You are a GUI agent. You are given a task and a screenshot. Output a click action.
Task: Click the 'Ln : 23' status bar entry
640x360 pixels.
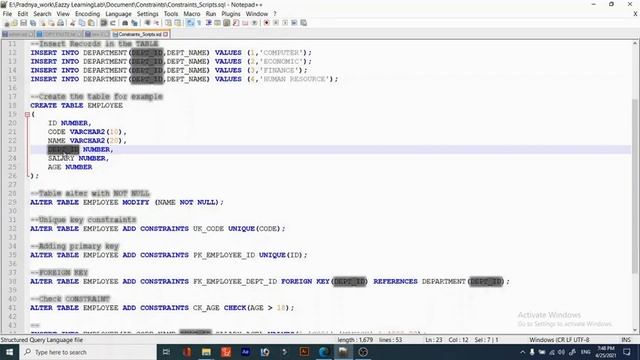[x=434, y=340]
